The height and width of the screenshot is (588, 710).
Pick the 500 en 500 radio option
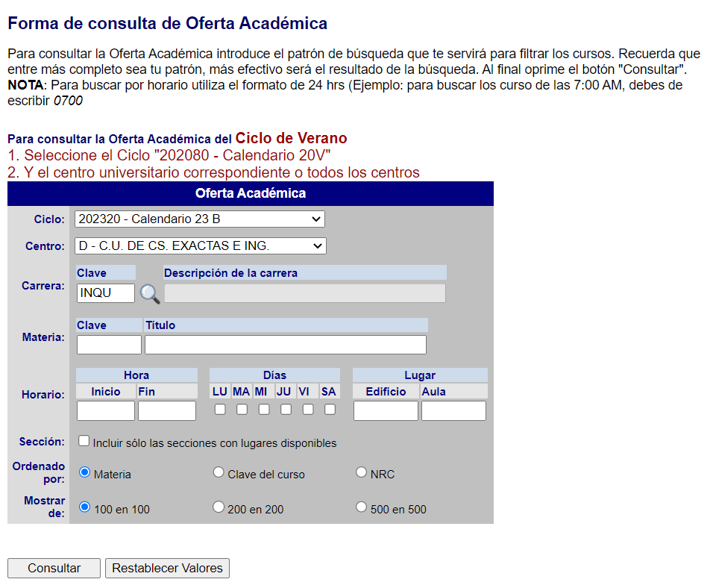pos(361,507)
